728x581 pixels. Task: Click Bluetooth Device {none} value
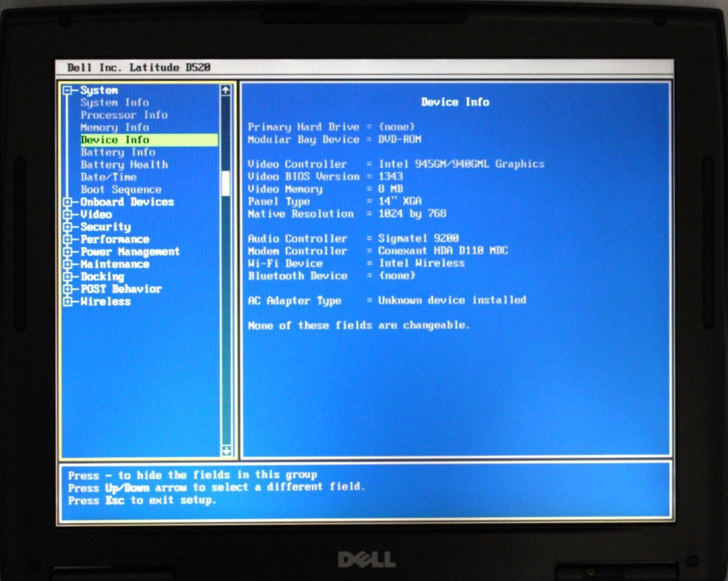pos(396,276)
